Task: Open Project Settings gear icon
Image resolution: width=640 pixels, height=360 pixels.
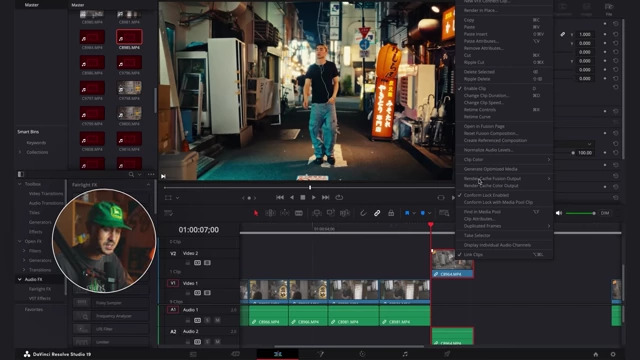Action: (613, 354)
